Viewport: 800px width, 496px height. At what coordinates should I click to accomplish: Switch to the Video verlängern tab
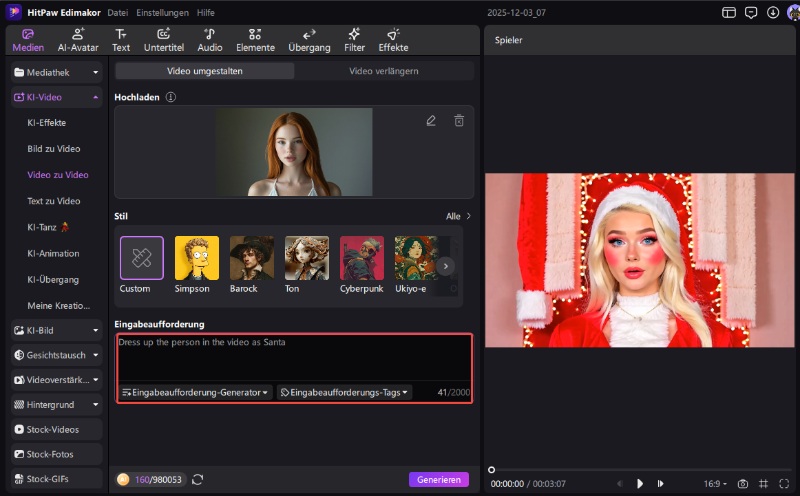383,71
